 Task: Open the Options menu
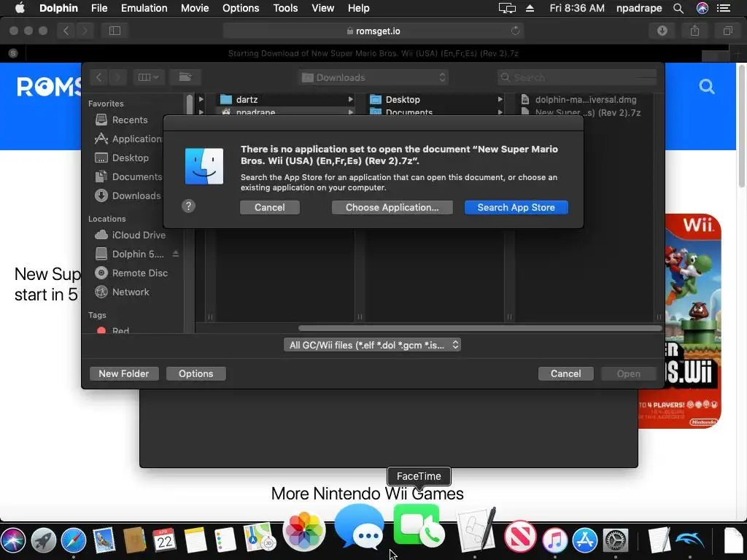[241, 8]
